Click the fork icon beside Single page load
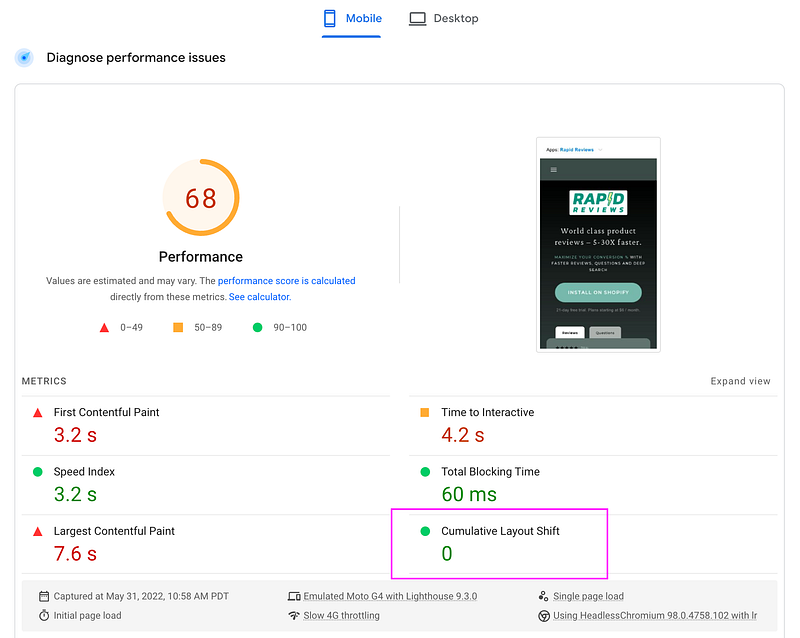Image resolution: width=800 pixels, height=638 pixels. click(x=543, y=595)
